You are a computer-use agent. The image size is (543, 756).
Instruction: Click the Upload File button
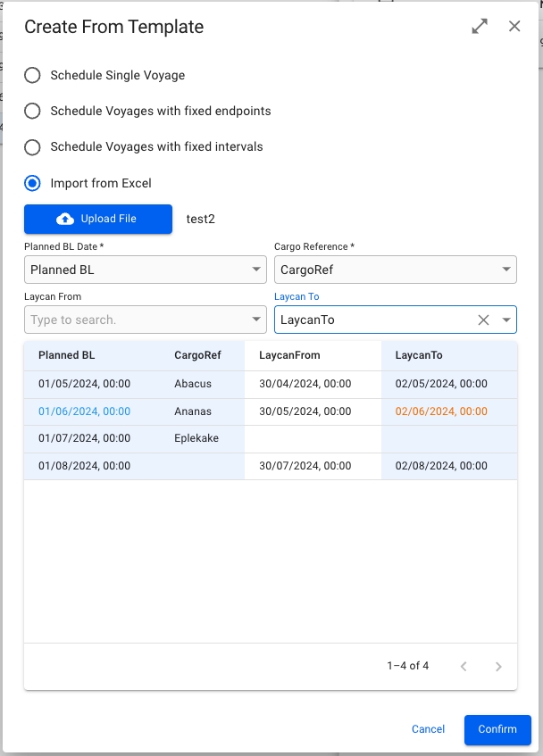(x=98, y=219)
